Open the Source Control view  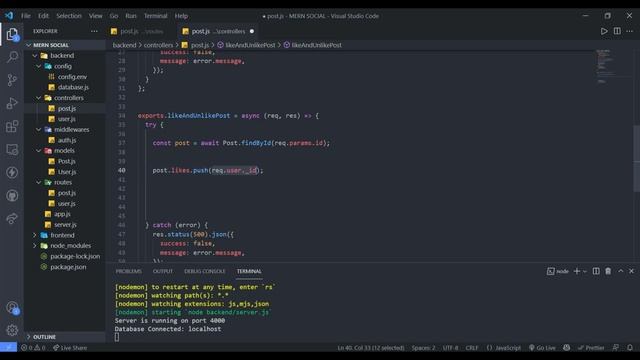coord(12,80)
